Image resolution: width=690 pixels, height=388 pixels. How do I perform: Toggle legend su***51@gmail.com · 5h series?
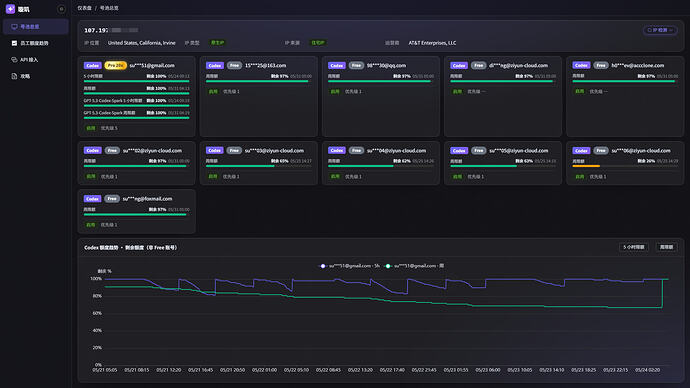pos(349,266)
